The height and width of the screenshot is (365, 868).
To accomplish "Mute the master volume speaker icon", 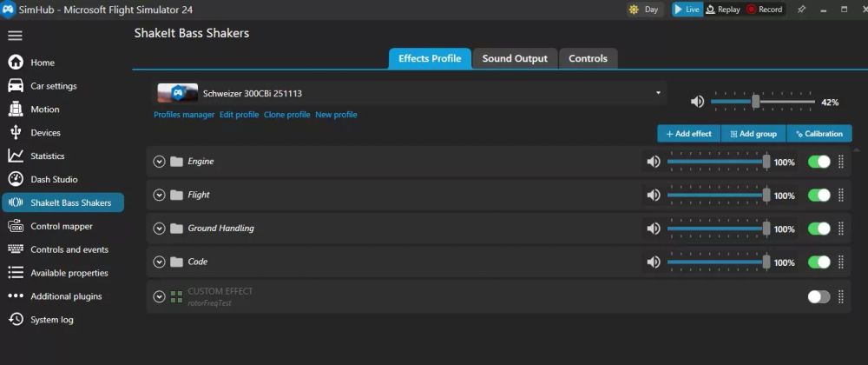I will click(698, 102).
